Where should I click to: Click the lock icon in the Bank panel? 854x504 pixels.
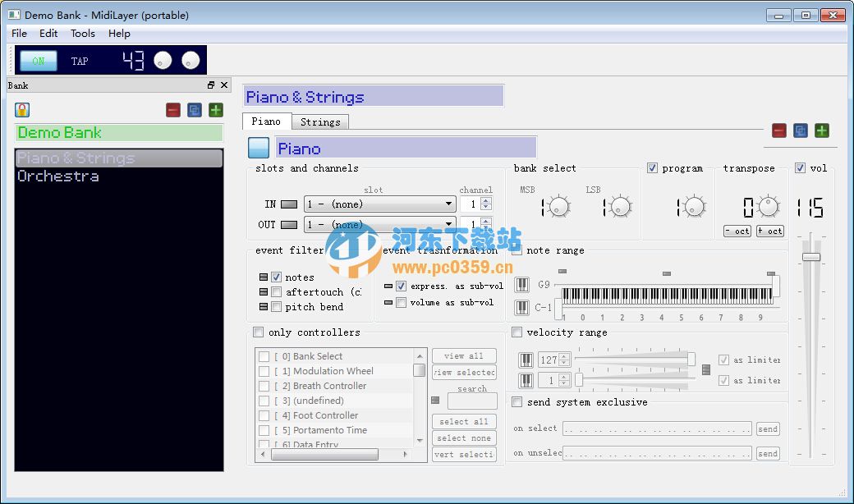pyautogui.click(x=21, y=109)
